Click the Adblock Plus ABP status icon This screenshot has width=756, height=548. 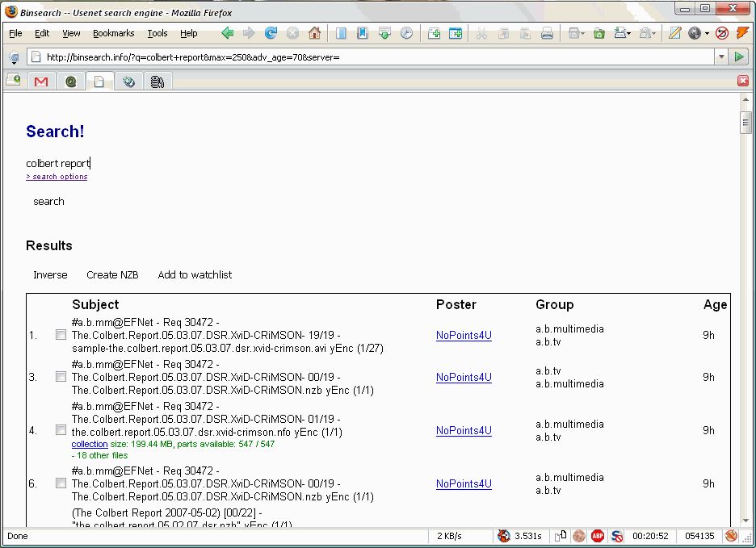click(x=598, y=536)
